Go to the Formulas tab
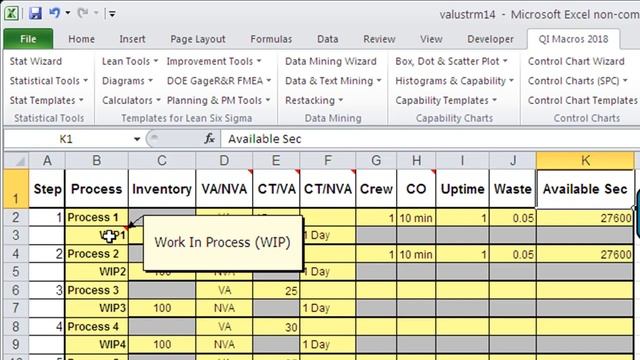The height and width of the screenshot is (360, 640). (x=271, y=39)
